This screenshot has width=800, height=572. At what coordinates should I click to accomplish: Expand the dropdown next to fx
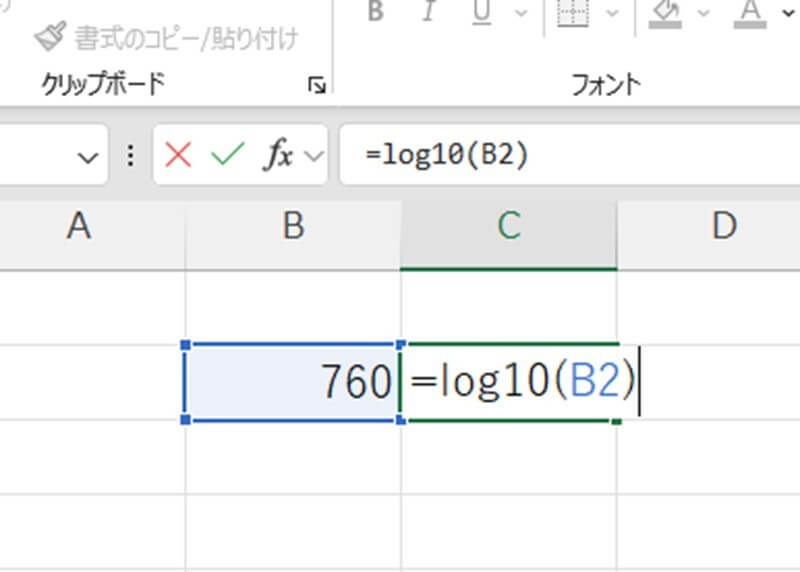click(313, 155)
